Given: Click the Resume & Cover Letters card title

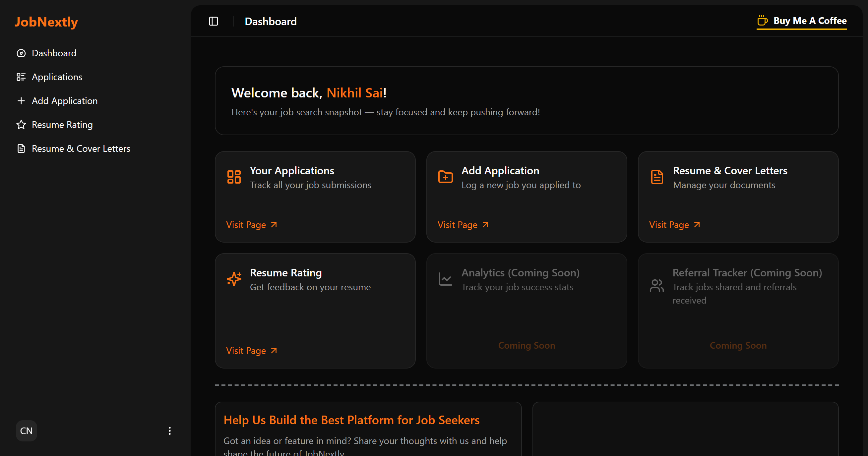Looking at the screenshot, I should point(730,171).
